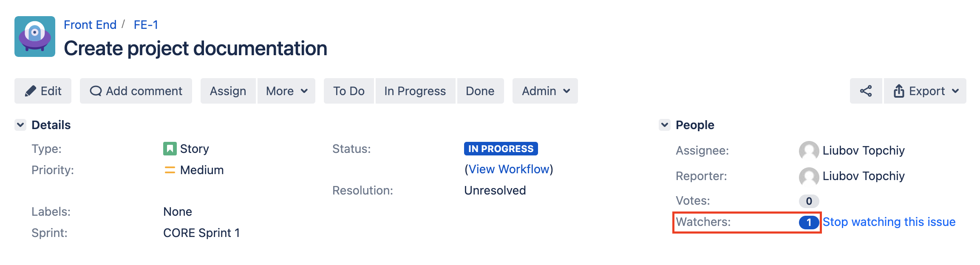
Task: Open the More dropdown menu
Action: coord(286,90)
